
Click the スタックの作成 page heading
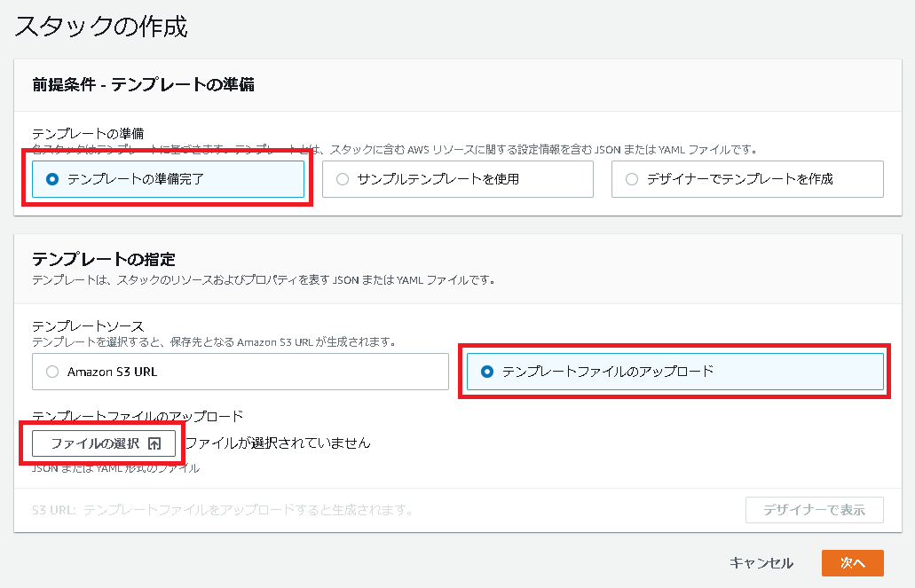coord(101,27)
